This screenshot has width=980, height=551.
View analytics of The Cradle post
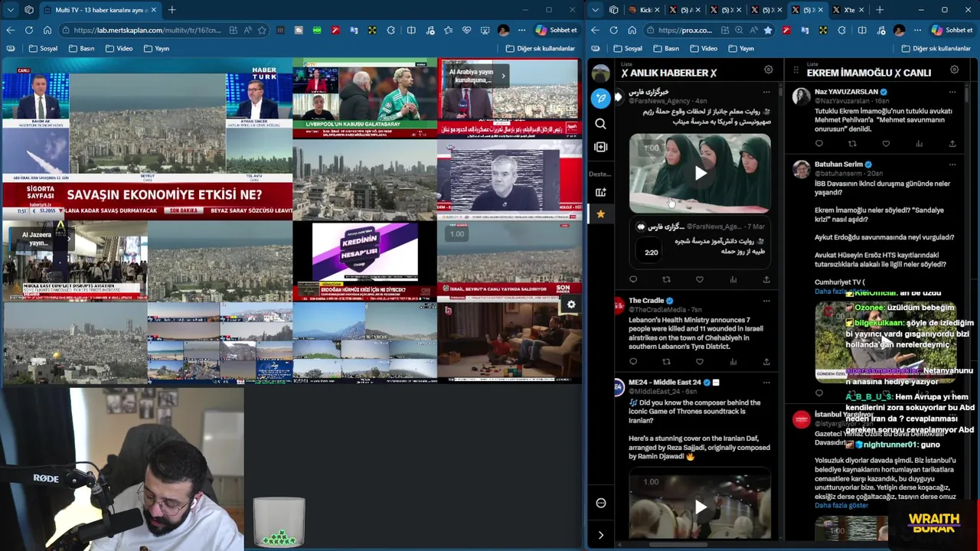click(x=733, y=361)
